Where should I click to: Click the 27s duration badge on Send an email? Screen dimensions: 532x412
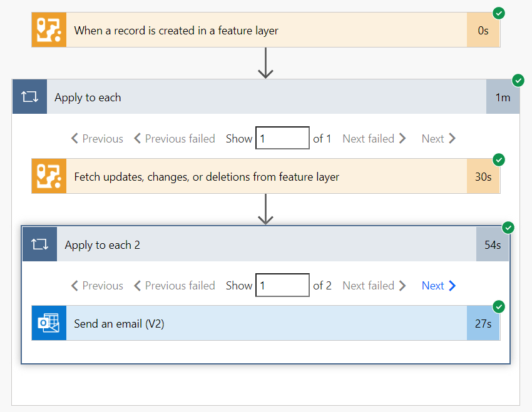click(483, 324)
